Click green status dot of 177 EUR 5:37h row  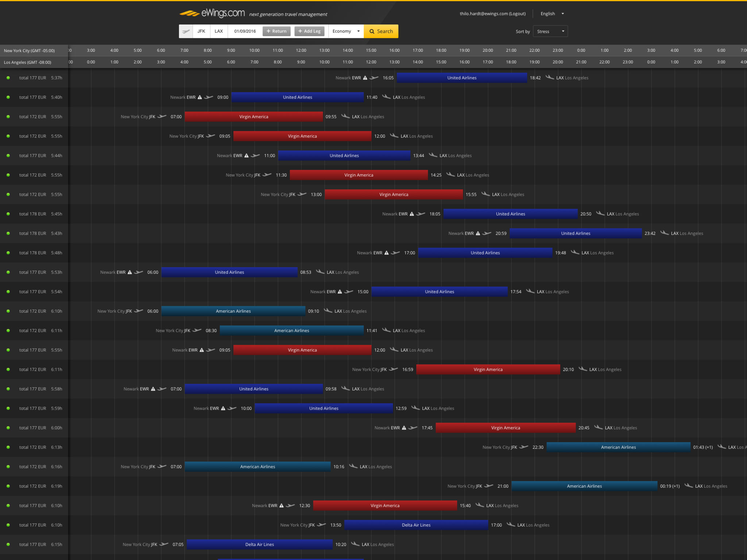click(x=8, y=78)
